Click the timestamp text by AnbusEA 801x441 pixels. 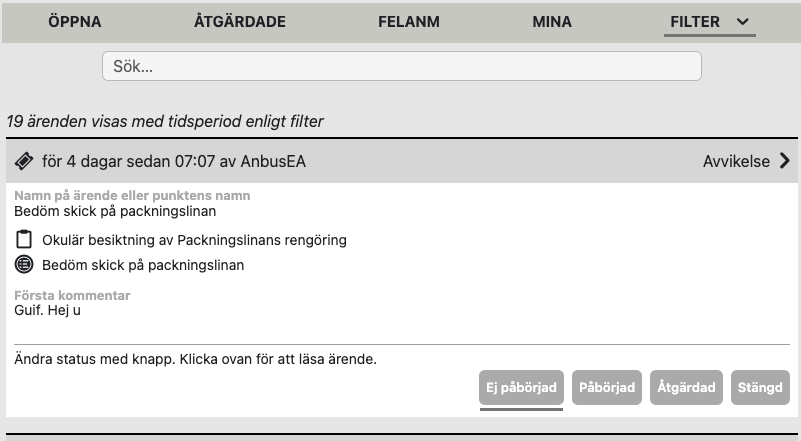click(174, 161)
